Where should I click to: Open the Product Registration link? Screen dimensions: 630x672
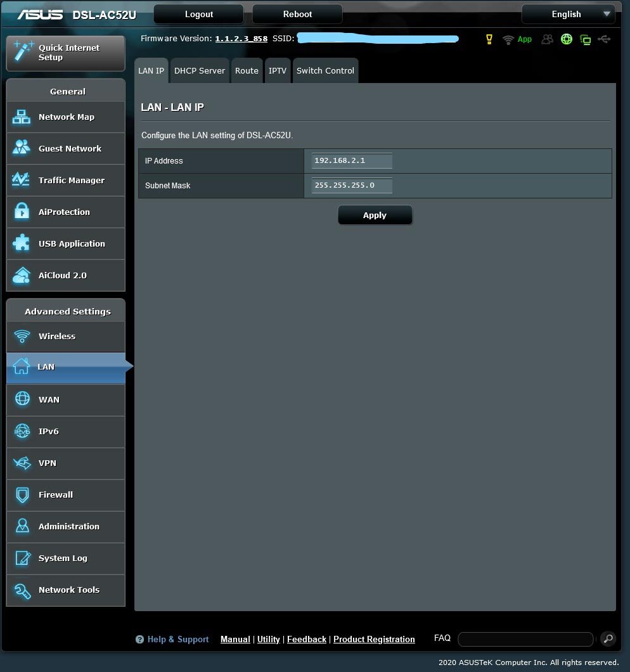374,639
